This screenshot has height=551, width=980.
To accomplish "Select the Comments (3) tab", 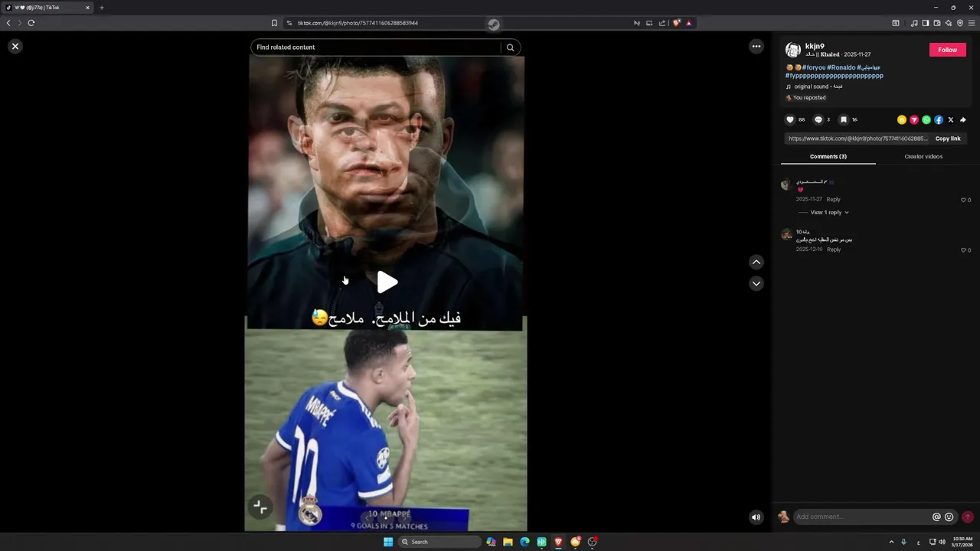I will tap(828, 156).
